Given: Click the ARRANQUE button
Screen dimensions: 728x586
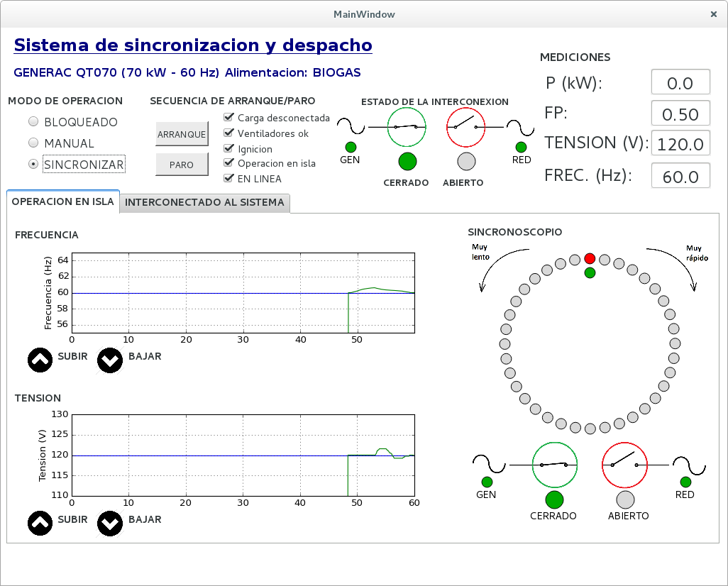Looking at the screenshot, I should tap(182, 134).
